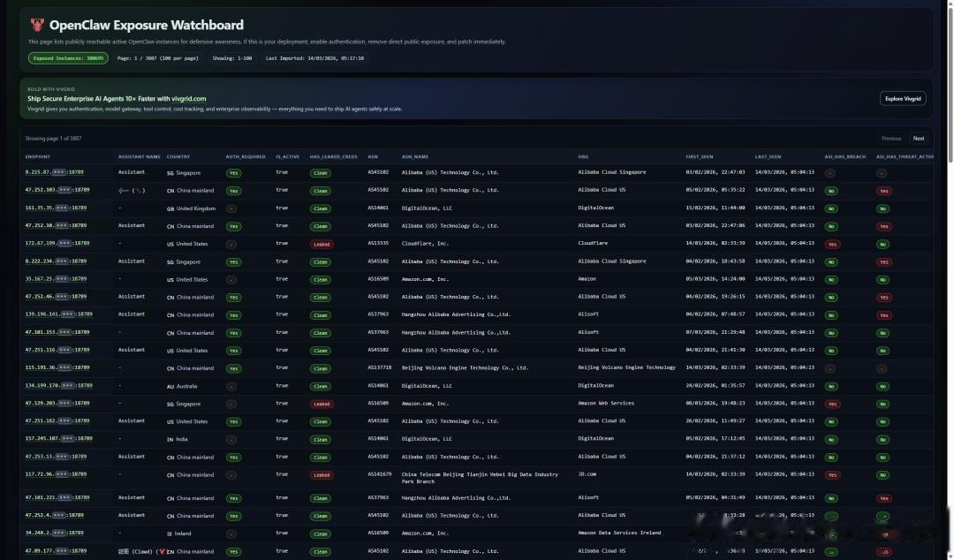Open endpoint 8.215.87.***:18789
The image size is (954, 560).
[54, 172]
